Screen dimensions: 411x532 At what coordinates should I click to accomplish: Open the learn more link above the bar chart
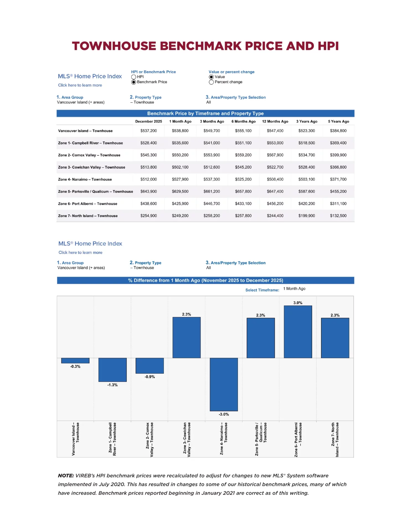(x=80, y=252)
